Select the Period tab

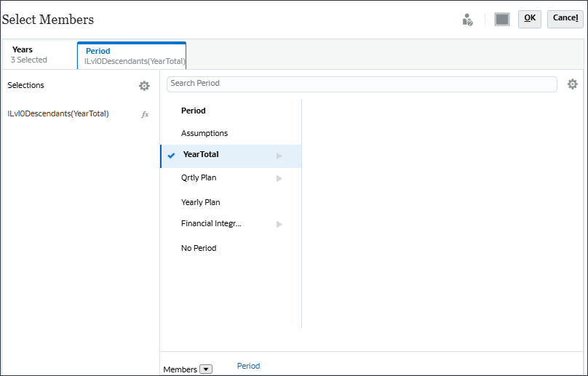coord(131,56)
